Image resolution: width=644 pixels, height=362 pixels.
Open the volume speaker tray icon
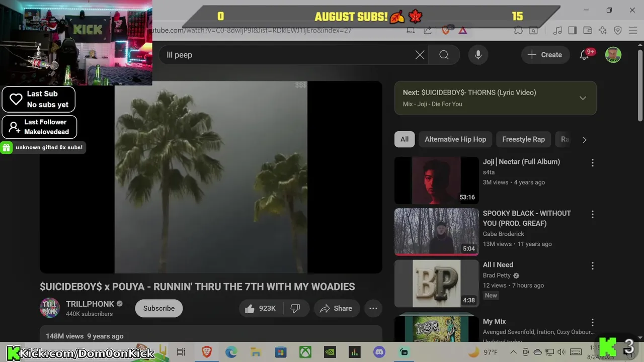click(561, 352)
